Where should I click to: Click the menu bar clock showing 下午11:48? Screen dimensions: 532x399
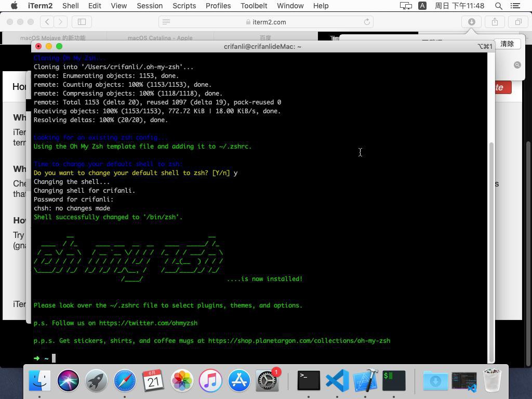(x=459, y=6)
